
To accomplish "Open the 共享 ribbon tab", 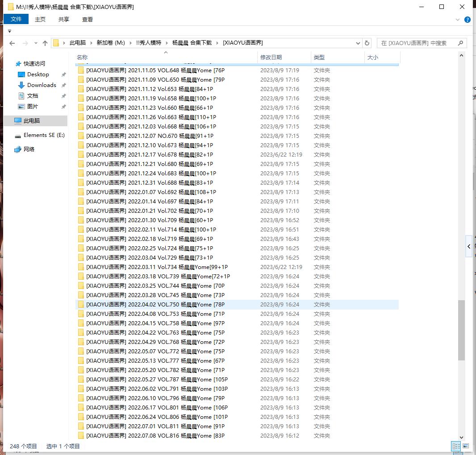I will click(x=64, y=20).
